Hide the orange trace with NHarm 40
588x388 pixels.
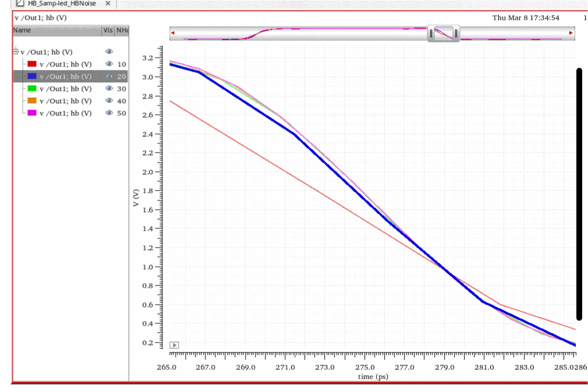point(108,101)
